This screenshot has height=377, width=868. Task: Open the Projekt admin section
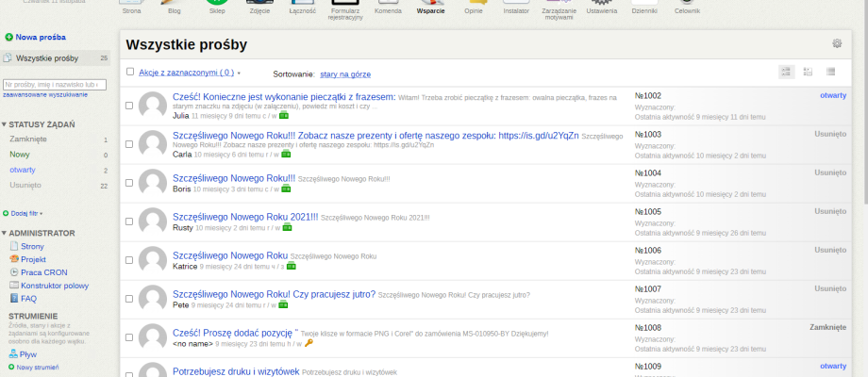click(x=33, y=258)
